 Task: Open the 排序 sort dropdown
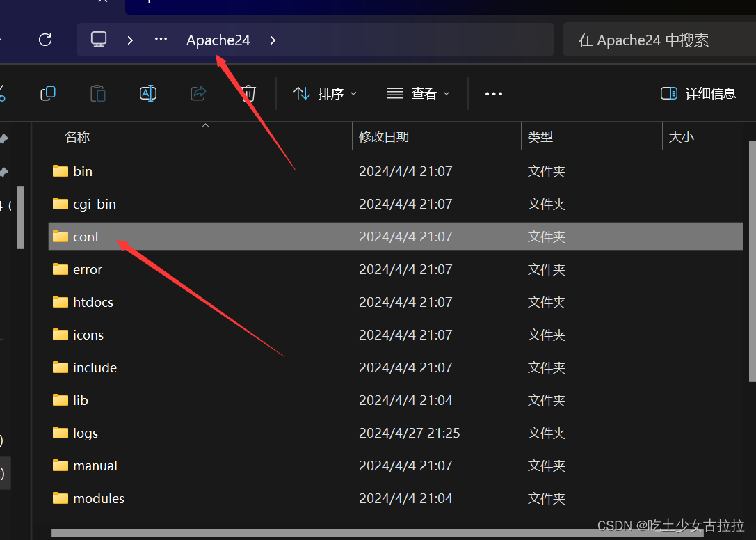[324, 93]
